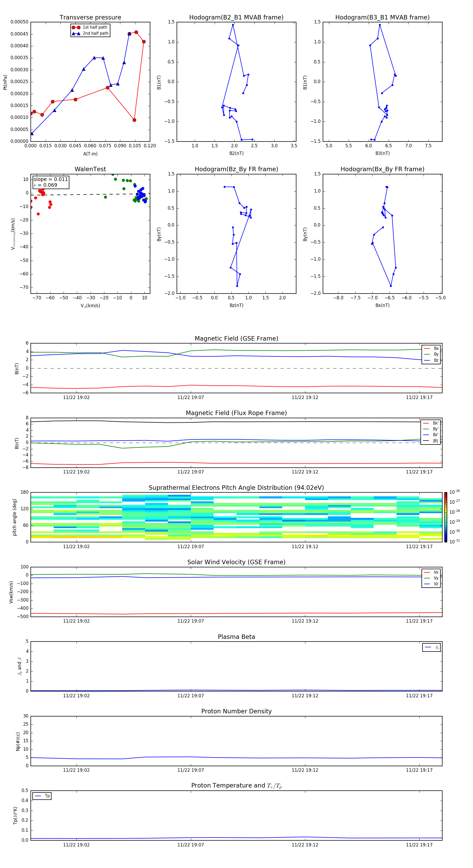This screenshot has width=473, height=868.
Task: Click the Vx legend entry
Action: coord(431,573)
